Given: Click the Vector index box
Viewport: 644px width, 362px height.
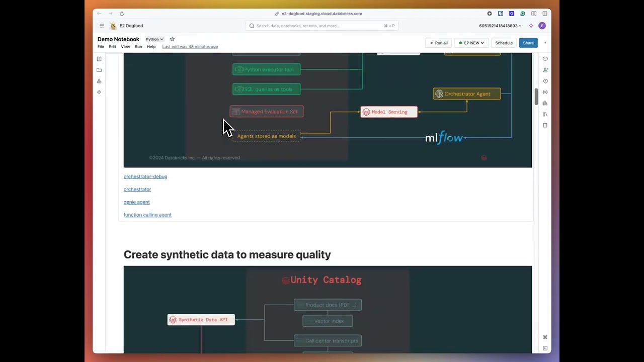Looking at the screenshot, I should pyautogui.click(x=328, y=321).
